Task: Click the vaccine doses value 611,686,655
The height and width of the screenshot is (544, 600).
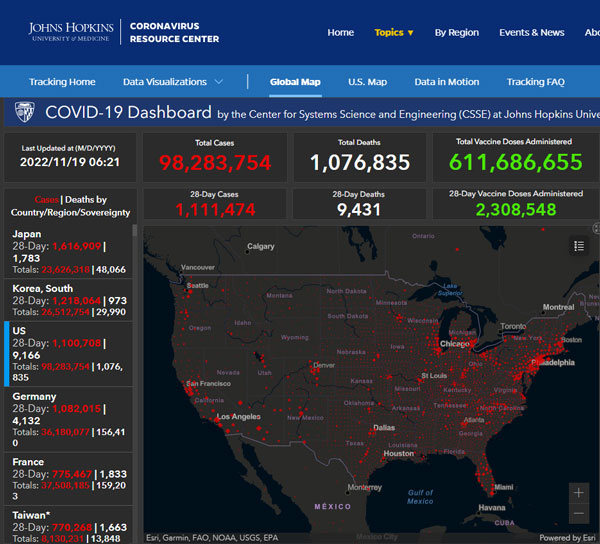Action: coord(515,162)
